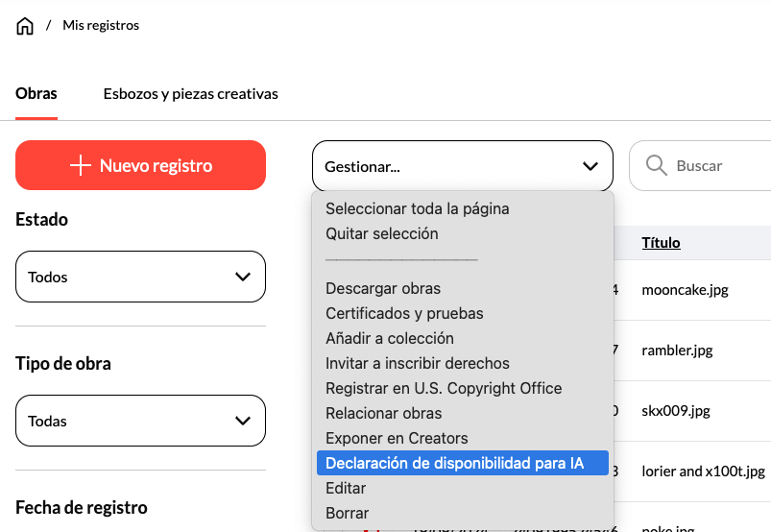Click the home icon in breadcrumb
Image resolution: width=771 pixels, height=532 pixels.
point(25,26)
